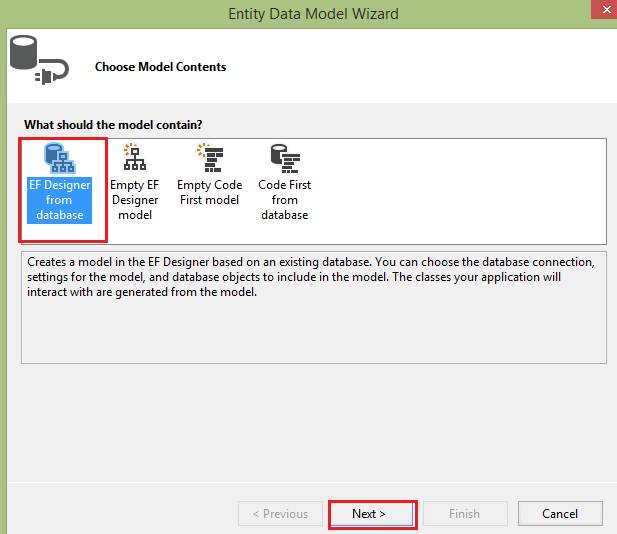Viewport: 617px width, 534px height.
Task: Click the Next > button
Action: [372, 514]
